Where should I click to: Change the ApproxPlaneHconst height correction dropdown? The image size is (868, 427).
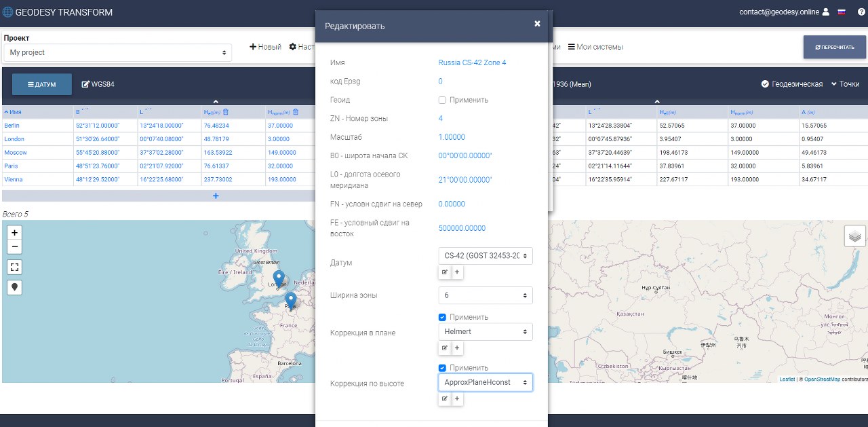(485, 382)
